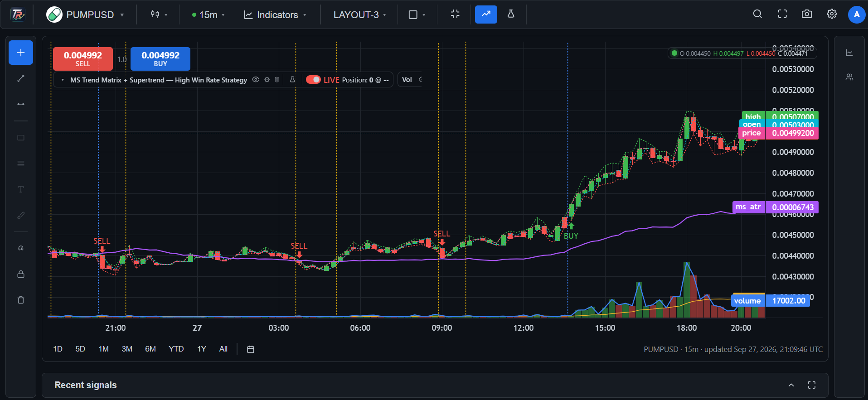Select the YTD time range

176,349
